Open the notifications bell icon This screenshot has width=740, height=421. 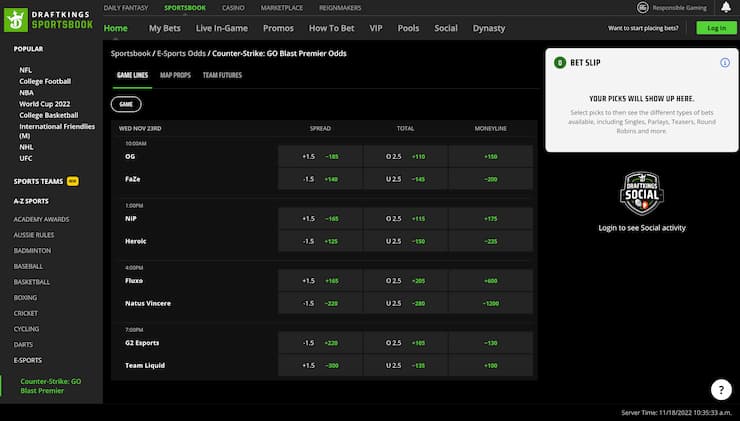(x=726, y=7)
